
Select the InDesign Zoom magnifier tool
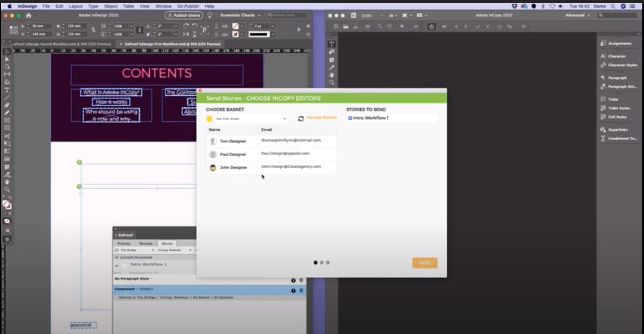tap(7, 190)
